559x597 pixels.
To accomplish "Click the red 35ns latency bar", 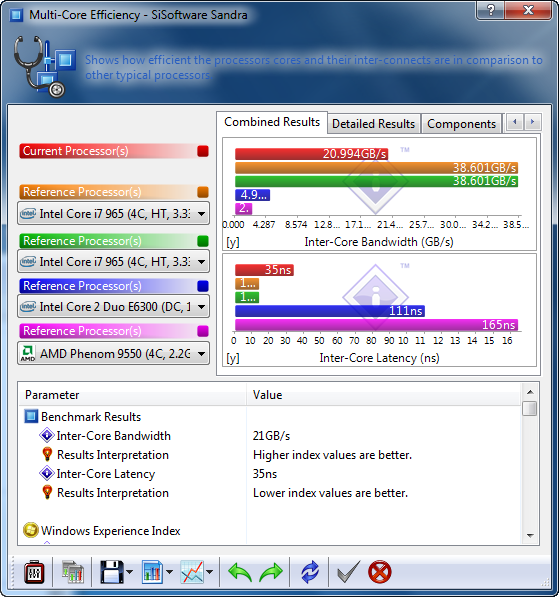I will pos(264,270).
